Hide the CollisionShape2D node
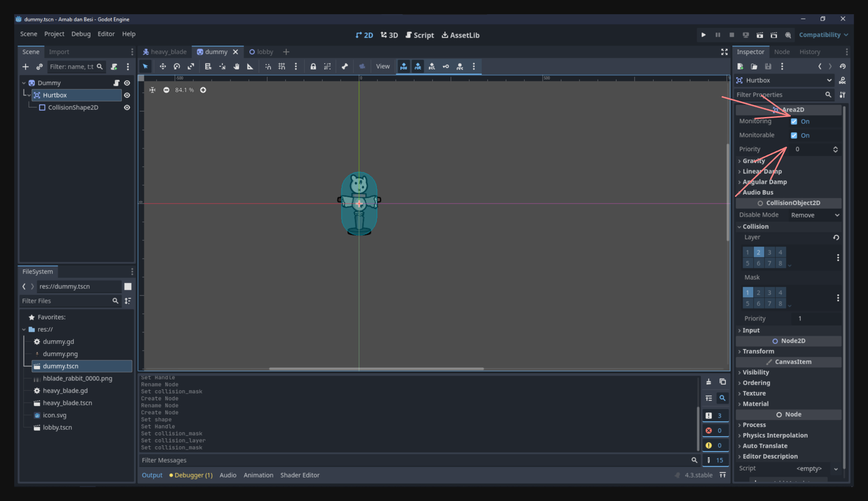The height and width of the screenshot is (501, 868). [127, 108]
